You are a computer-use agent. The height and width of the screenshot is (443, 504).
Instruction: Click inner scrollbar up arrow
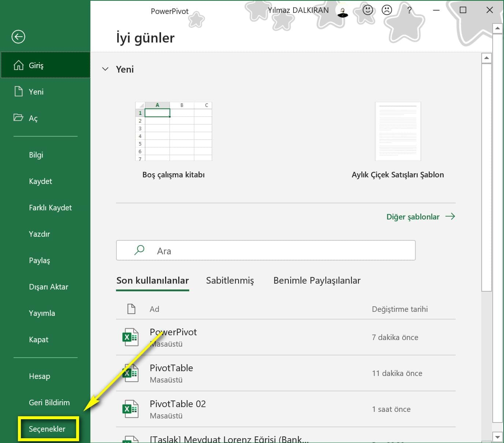point(486,58)
